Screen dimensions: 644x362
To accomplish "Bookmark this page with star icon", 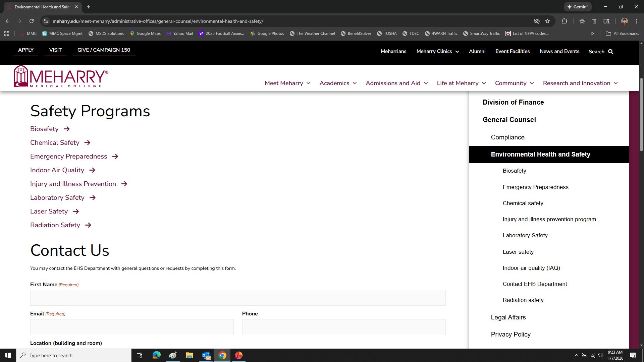I will [x=547, y=21].
